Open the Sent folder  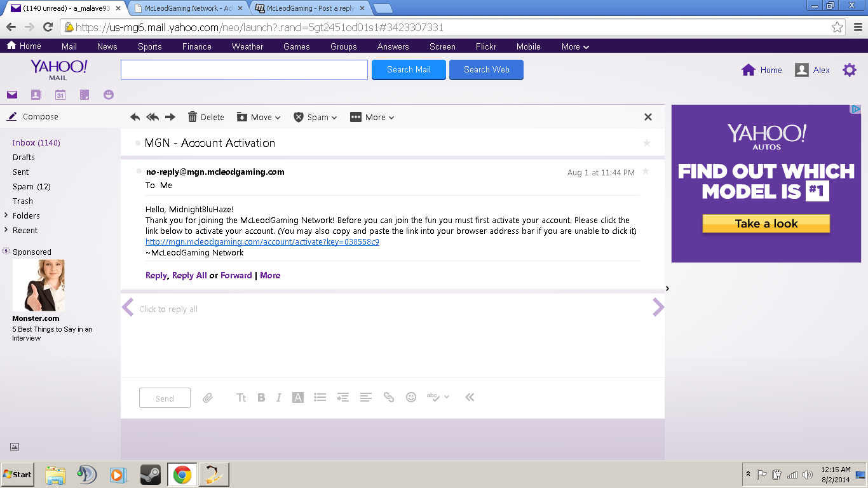point(21,172)
